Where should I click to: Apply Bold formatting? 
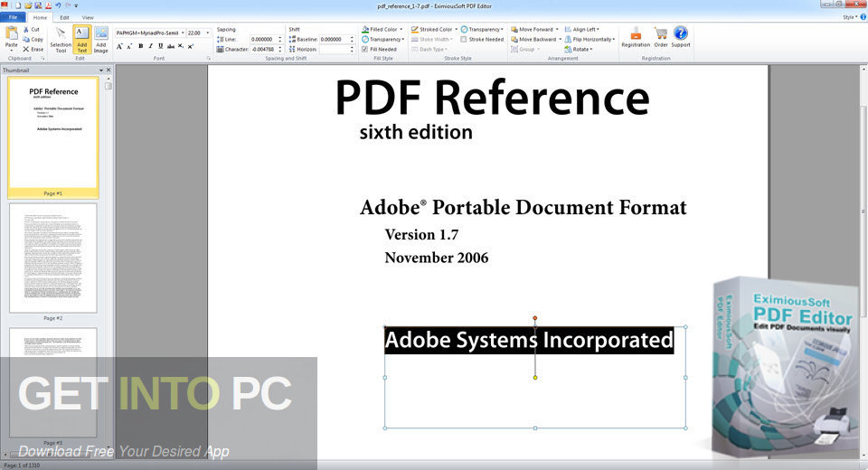[141, 46]
